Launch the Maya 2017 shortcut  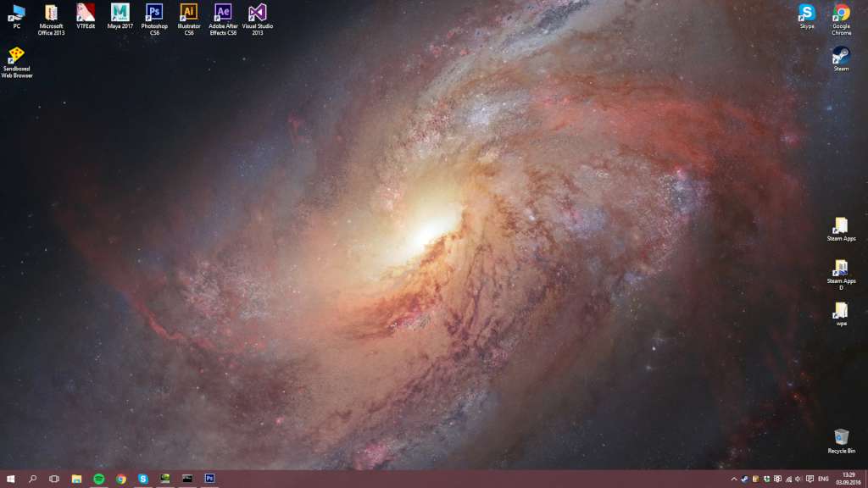pyautogui.click(x=120, y=15)
